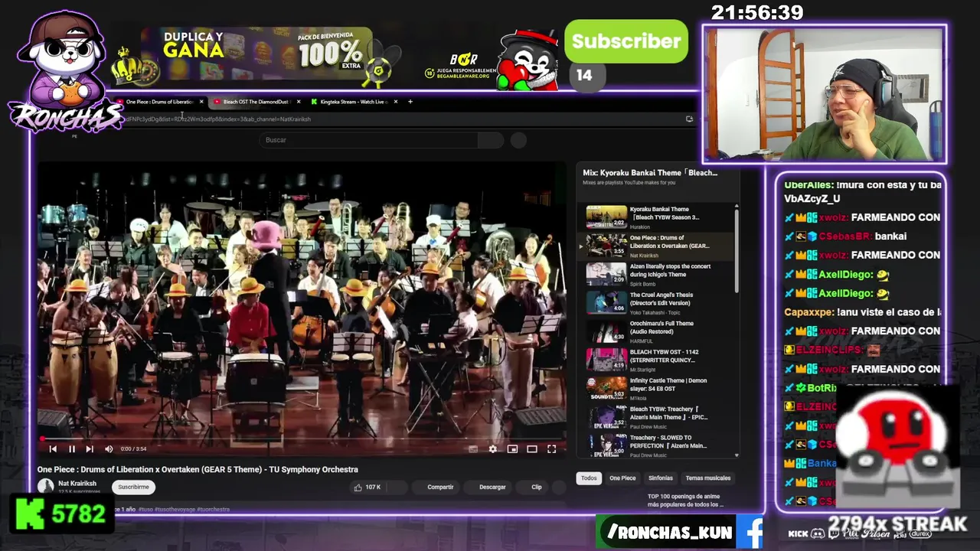Close the One Piece Drums of Liberation tab
The width and height of the screenshot is (980, 551).
201,102
